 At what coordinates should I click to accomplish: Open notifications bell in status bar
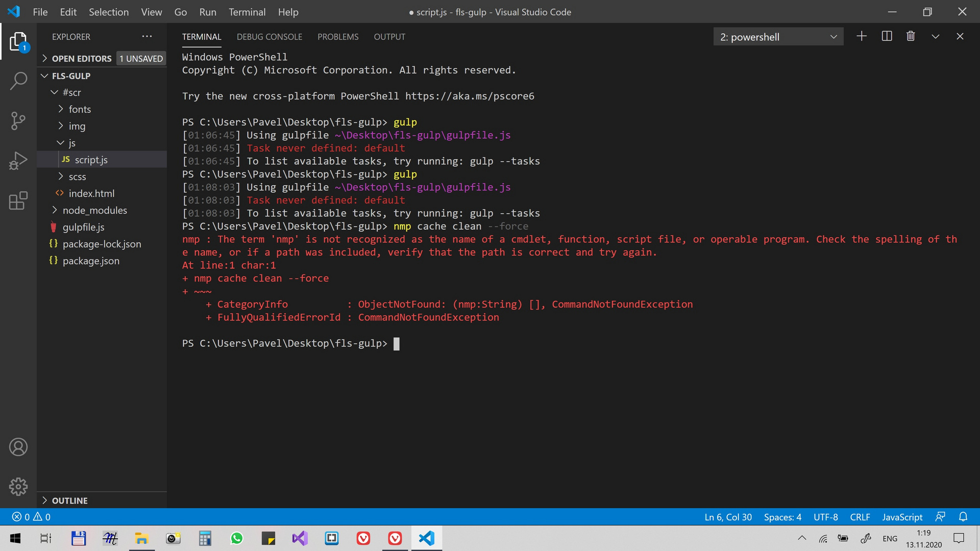[x=963, y=517]
